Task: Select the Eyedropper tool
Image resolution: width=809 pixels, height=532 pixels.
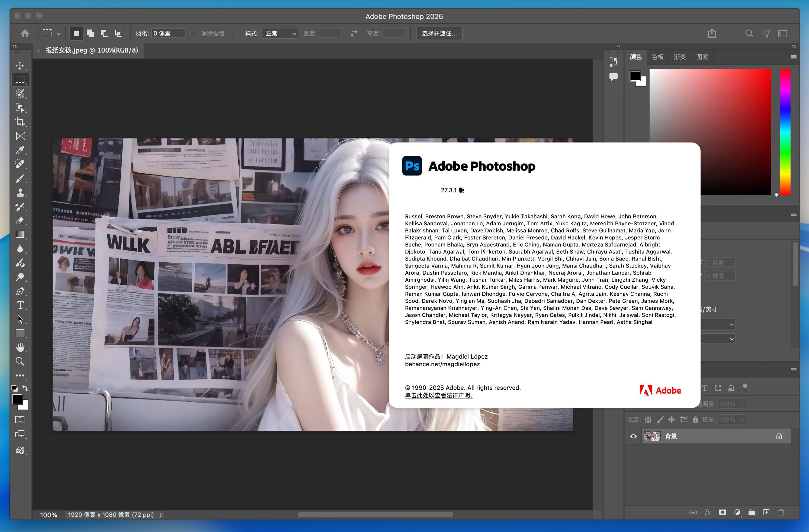Action: 20,150
